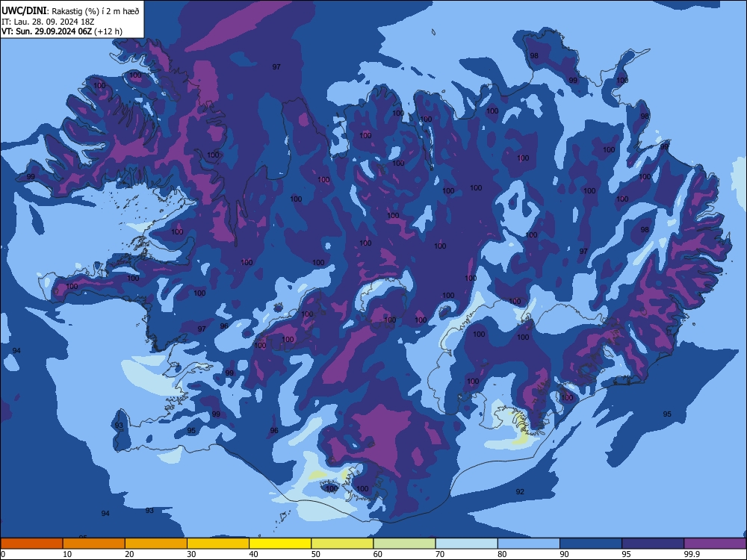Image resolution: width=747 pixels, height=560 pixels.
Task: Pick the dark navy 95–99.9 legend swatch
Action: coord(653,544)
